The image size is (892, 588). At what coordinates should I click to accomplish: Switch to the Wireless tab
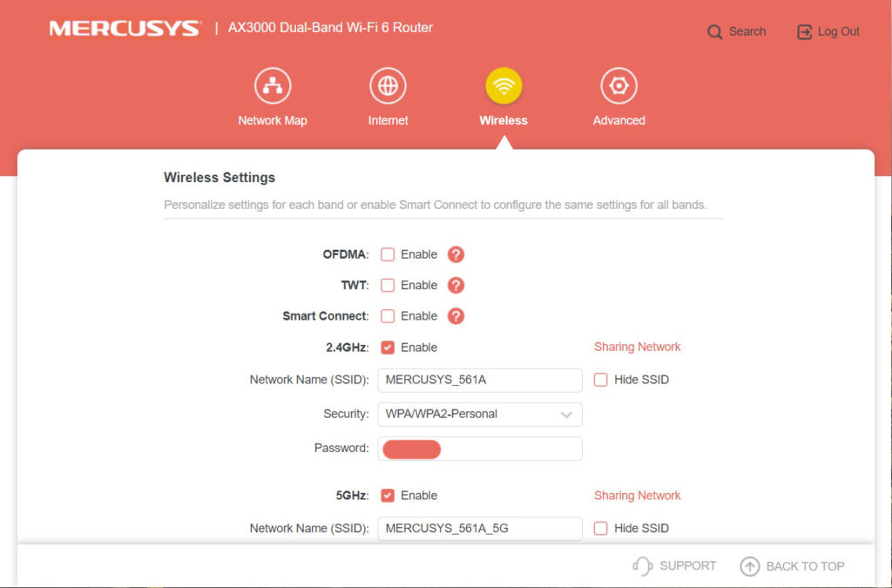click(x=503, y=87)
